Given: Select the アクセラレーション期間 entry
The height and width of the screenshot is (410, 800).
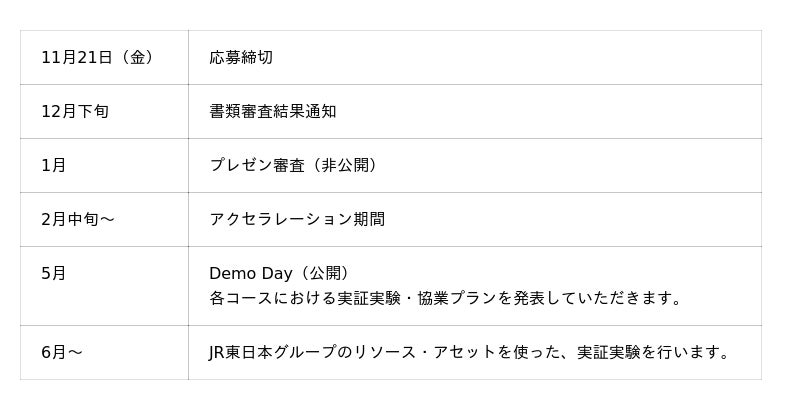Looking at the screenshot, I should (297, 219).
